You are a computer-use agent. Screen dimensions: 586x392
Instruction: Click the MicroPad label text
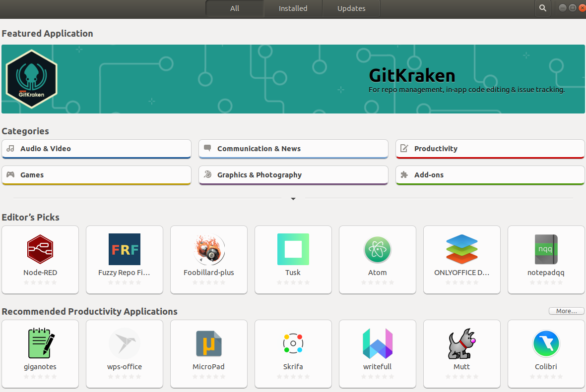(208, 367)
